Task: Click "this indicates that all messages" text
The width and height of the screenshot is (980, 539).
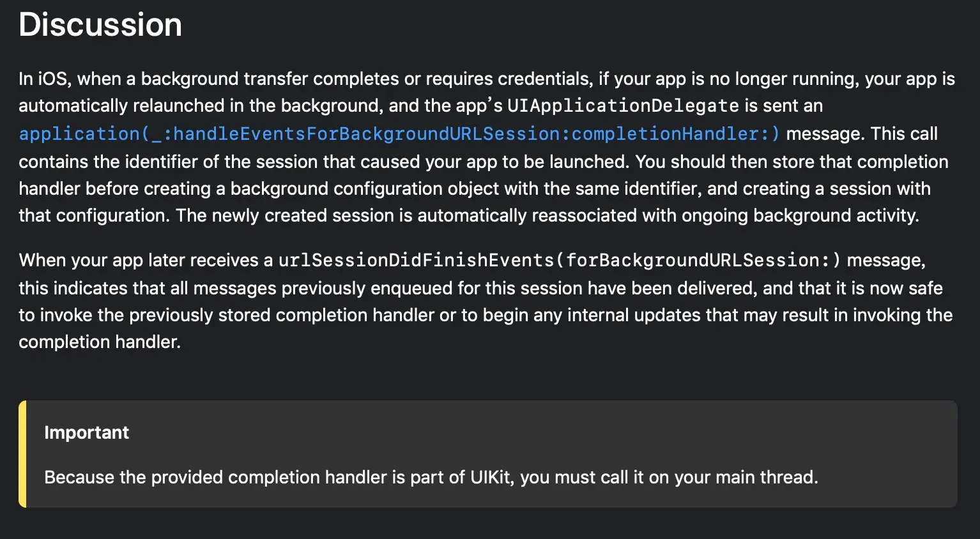Action: [148, 289]
